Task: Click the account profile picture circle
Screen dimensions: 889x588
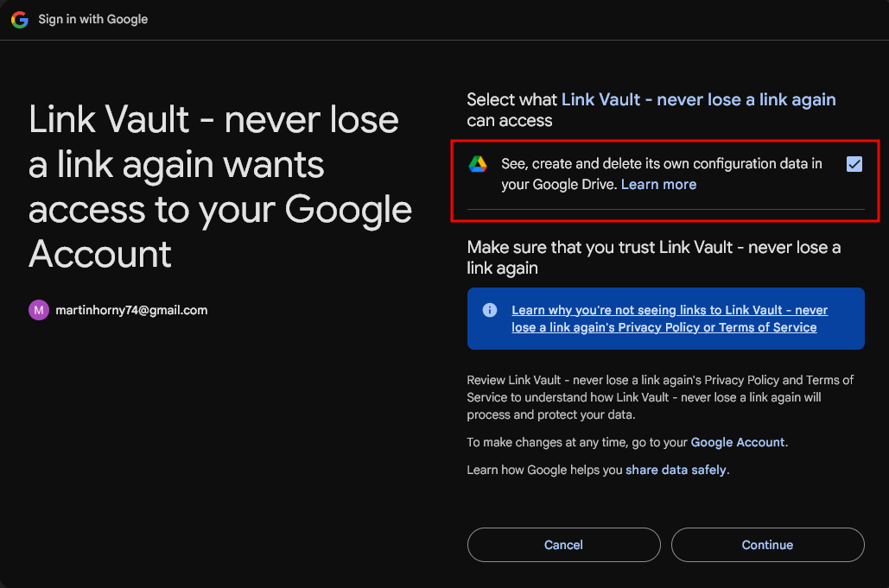Action: (x=39, y=309)
